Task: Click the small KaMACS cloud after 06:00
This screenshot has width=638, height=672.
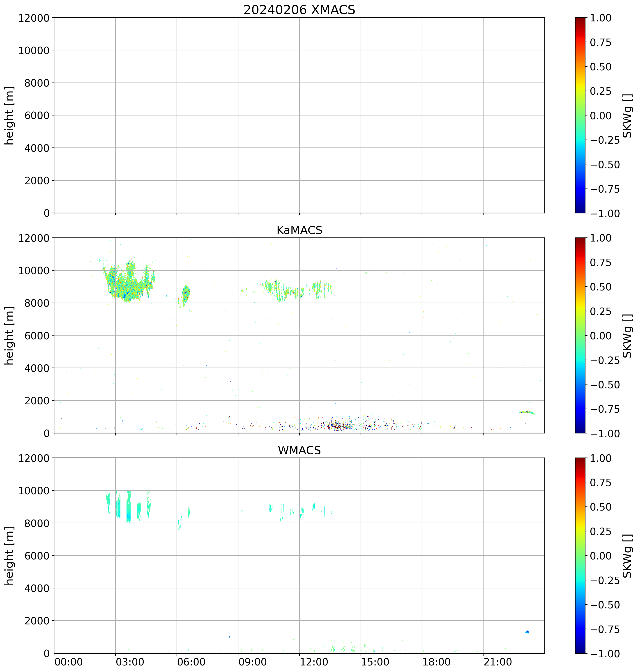Action: 186,292
